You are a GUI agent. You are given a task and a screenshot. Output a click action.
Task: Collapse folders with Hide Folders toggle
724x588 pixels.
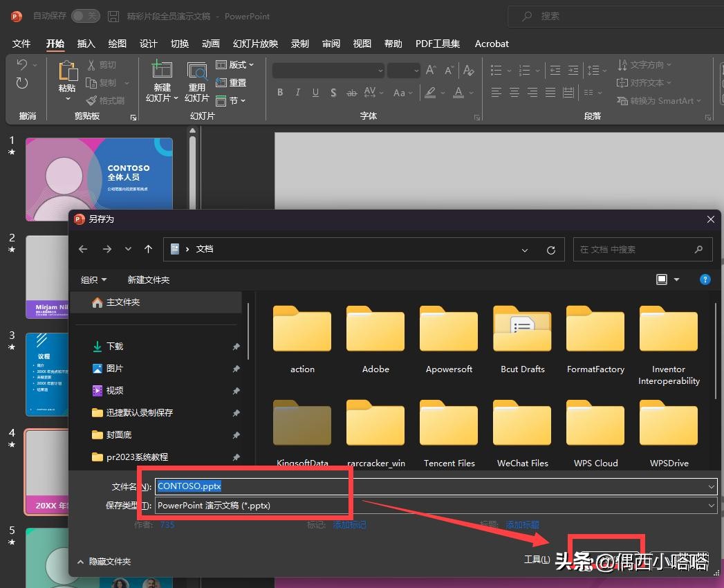tap(104, 562)
